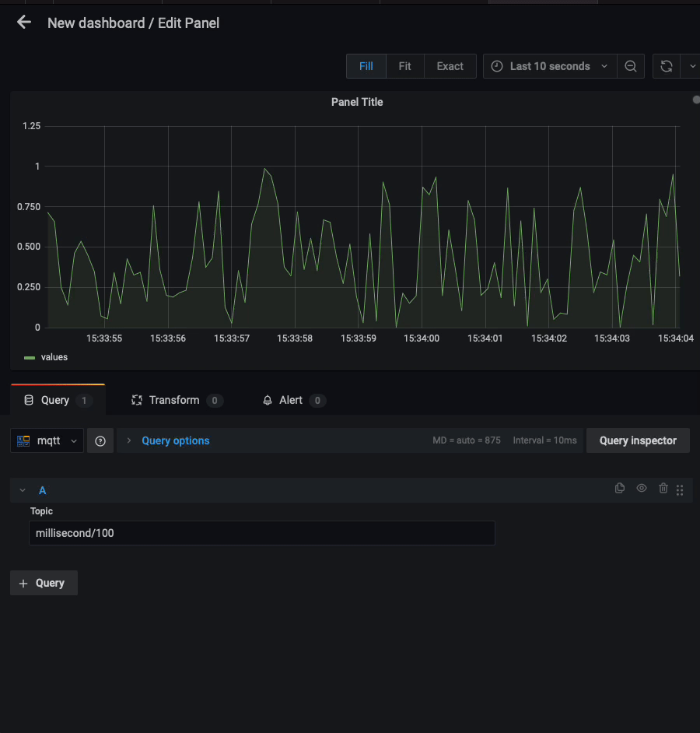Click the 15:34:00 x-axis label
700x733 pixels.
coord(422,338)
